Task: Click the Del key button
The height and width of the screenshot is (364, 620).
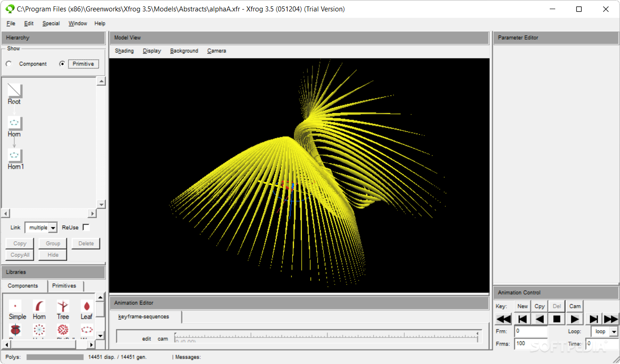Action: click(x=557, y=306)
